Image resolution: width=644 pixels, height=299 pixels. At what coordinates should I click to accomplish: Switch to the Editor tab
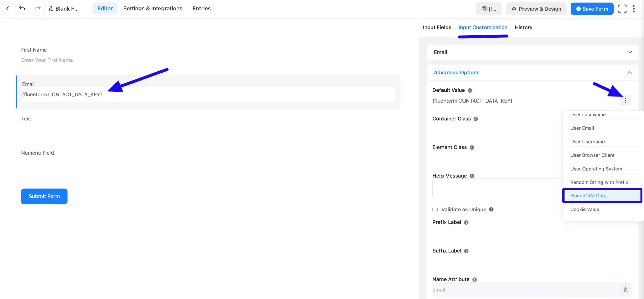[105, 8]
